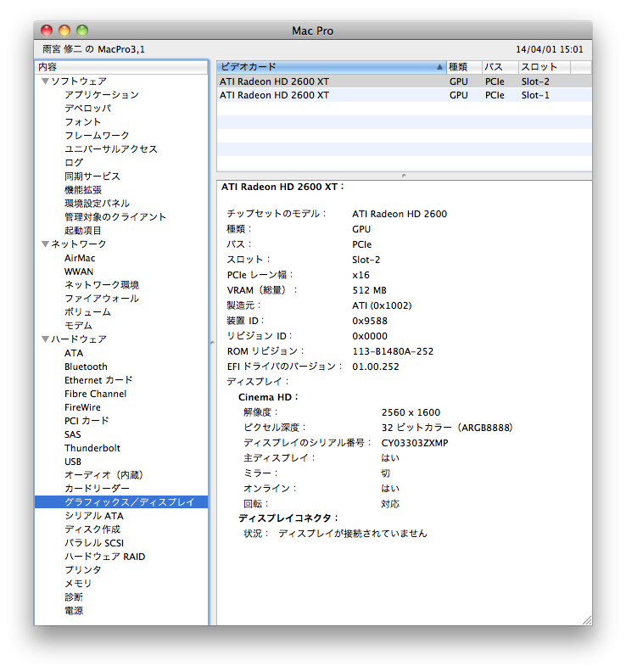Image resolution: width=626 pixels, height=672 pixels.
Task: Click the horizontal split handle below the card list
Action: click(404, 176)
